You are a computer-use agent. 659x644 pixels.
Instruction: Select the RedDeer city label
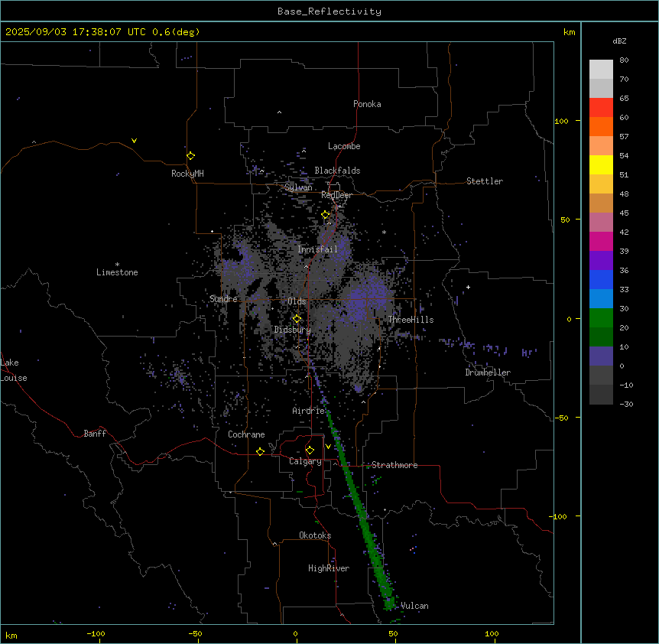[336, 195]
